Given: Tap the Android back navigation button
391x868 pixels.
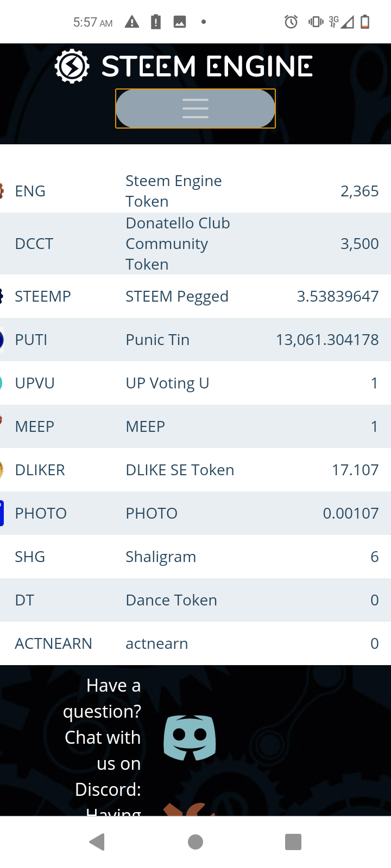Looking at the screenshot, I should coord(97,842).
